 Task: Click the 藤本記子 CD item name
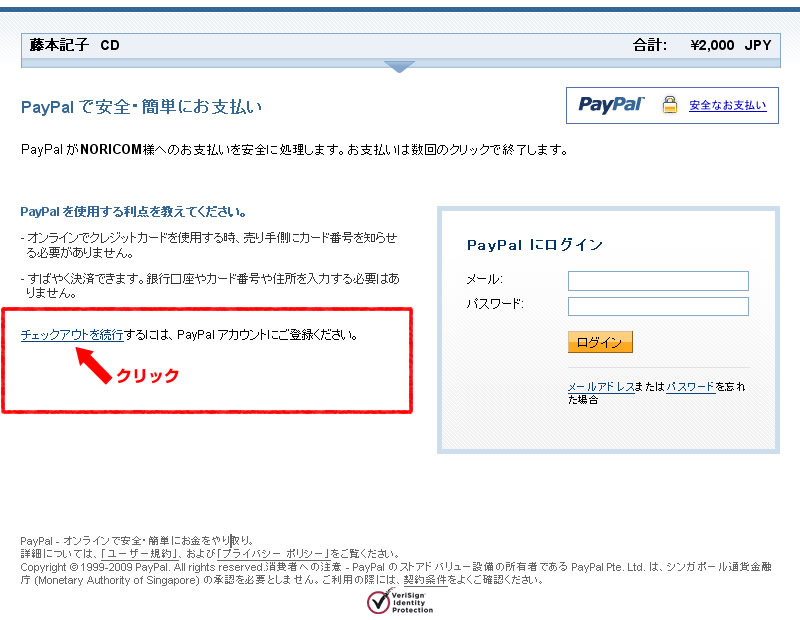(x=74, y=45)
